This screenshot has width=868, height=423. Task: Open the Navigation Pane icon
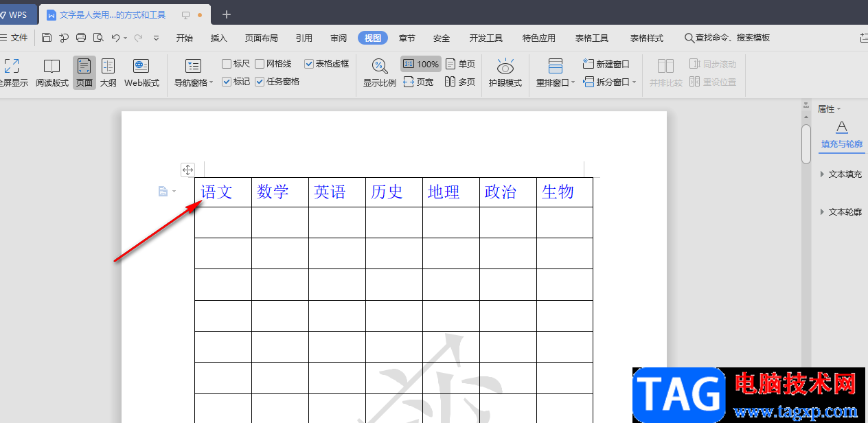194,67
